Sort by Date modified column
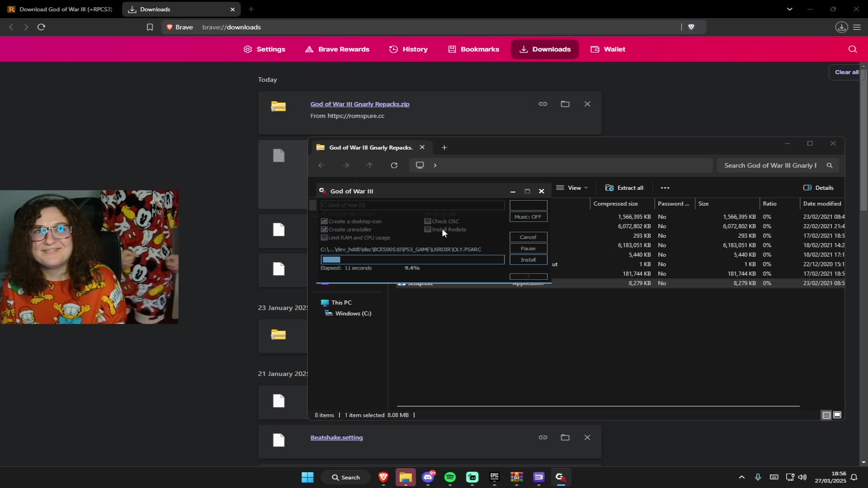 coord(822,204)
